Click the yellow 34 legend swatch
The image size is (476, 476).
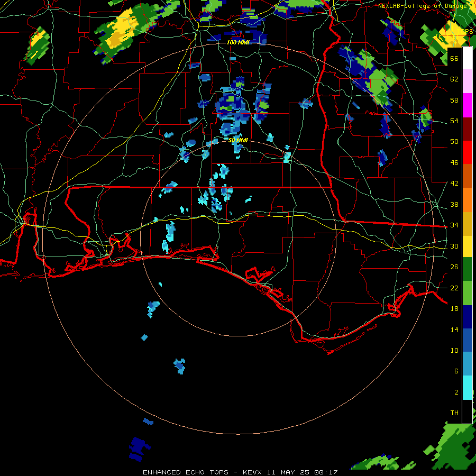click(467, 246)
